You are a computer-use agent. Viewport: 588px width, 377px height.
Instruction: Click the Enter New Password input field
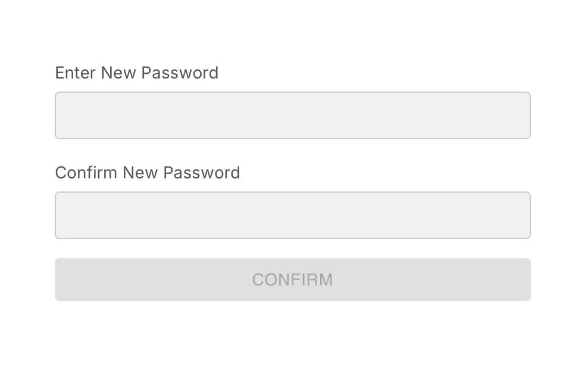[x=292, y=115]
